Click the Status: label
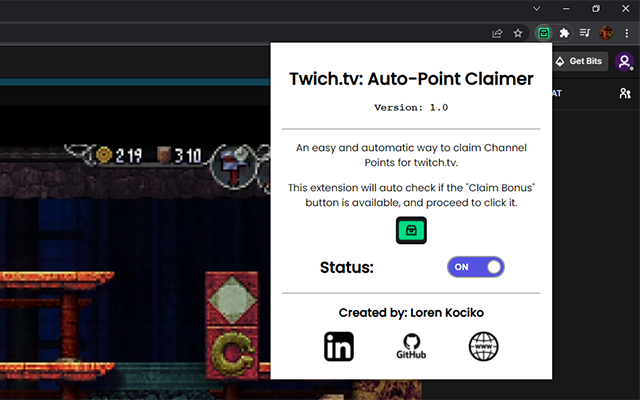 tap(347, 267)
